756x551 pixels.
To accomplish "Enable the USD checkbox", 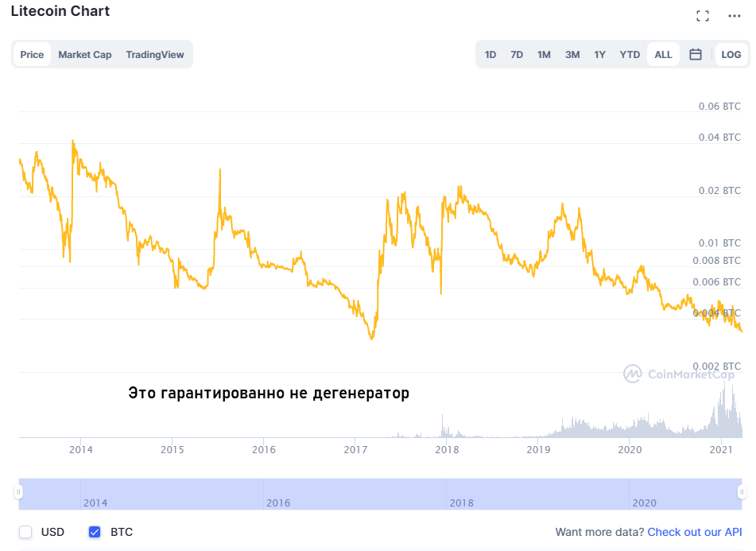I will point(26,532).
